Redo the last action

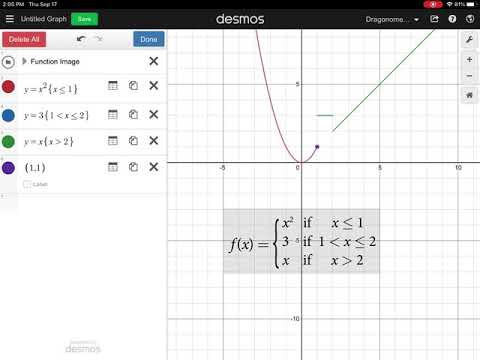point(99,39)
